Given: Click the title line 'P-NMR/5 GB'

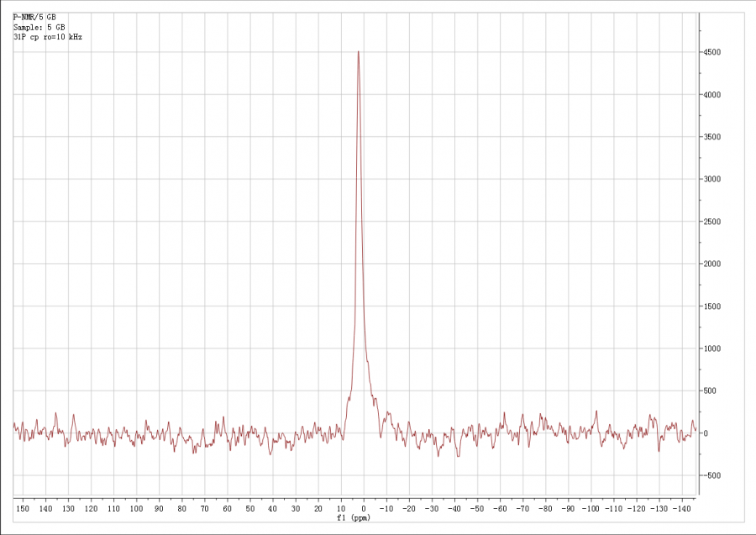Looking at the screenshot, I should tap(34, 17).
